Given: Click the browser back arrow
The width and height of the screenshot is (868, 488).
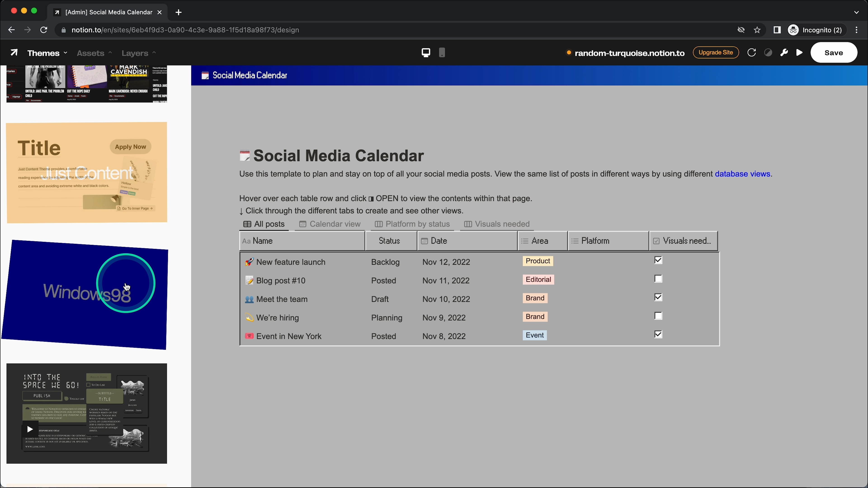Looking at the screenshot, I should pyautogui.click(x=12, y=30).
